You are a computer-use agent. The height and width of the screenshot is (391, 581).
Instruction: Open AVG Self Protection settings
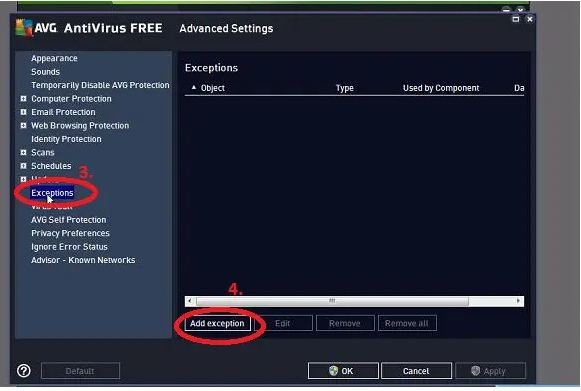coord(69,220)
